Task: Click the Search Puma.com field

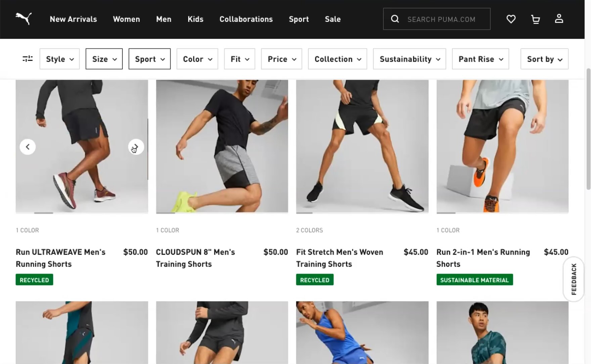Action: tap(441, 19)
